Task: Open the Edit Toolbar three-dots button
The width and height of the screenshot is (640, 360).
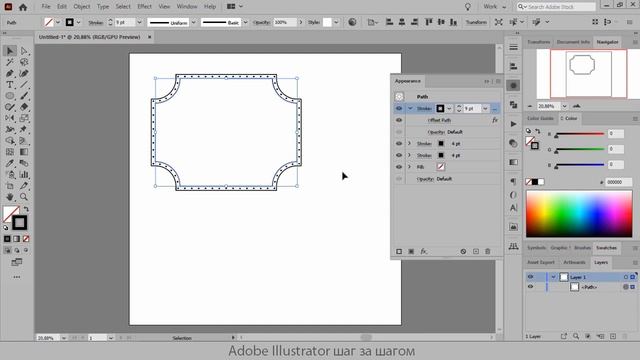Action: click(x=17, y=277)
